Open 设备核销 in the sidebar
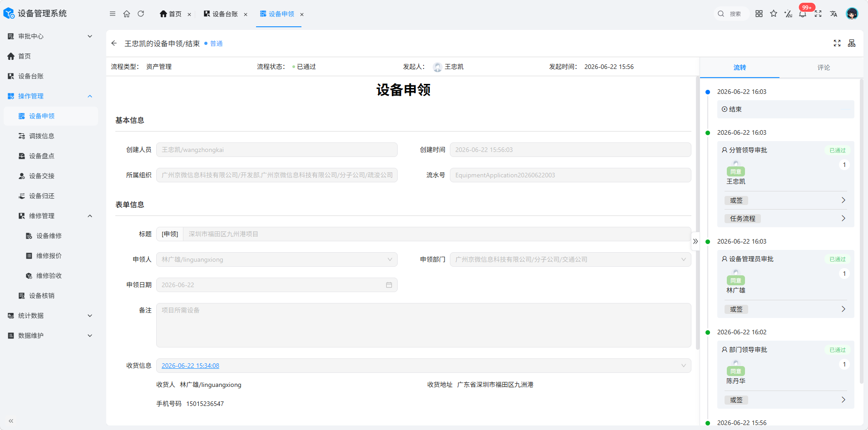 [x=50, y=296]
